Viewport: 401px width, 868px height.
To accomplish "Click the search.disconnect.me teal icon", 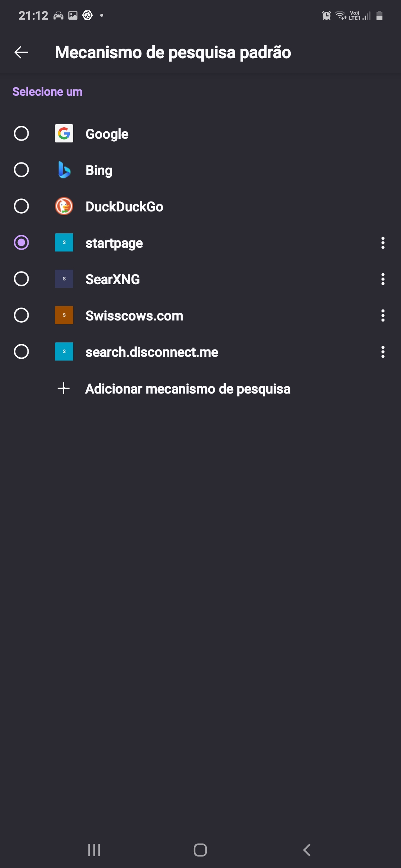I will coord(64,352).
